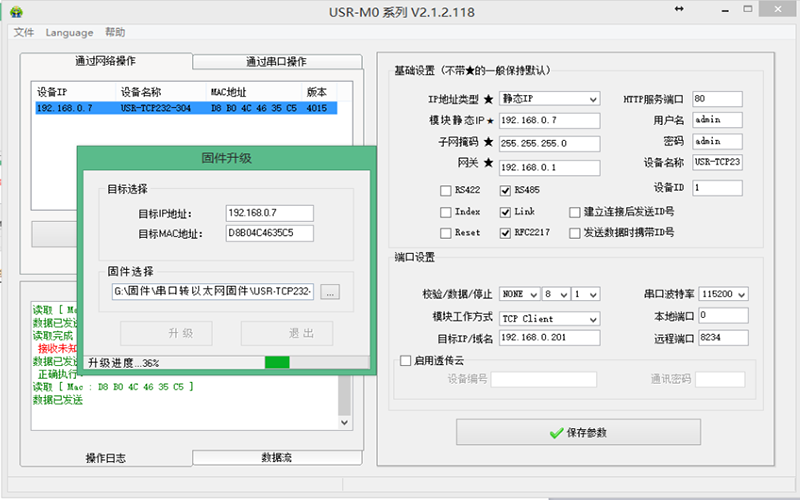Click the firmware upgrade progress bar
The image size is (800, 500).
[x=277, y=362]
